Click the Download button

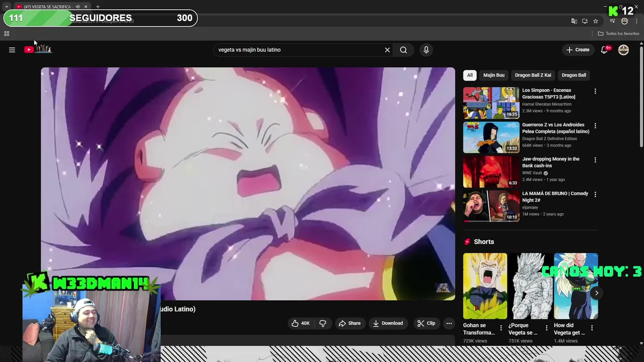(x=387, y=323)
